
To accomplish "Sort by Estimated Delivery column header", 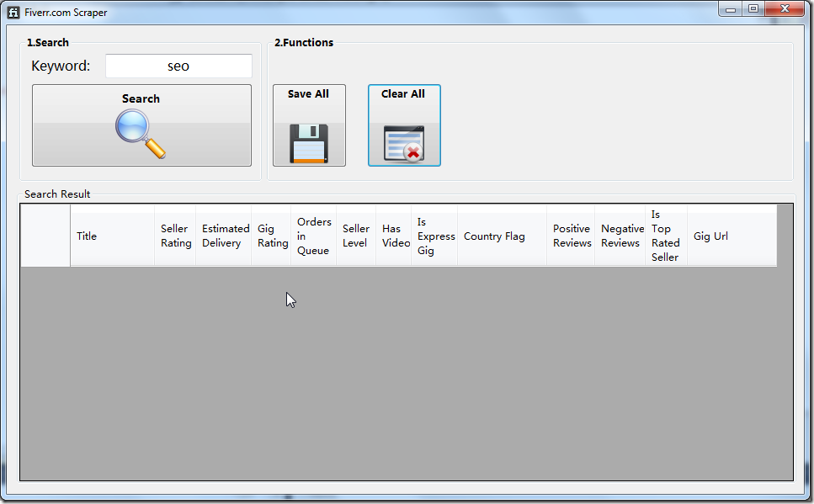I will (x=224, y=236).
